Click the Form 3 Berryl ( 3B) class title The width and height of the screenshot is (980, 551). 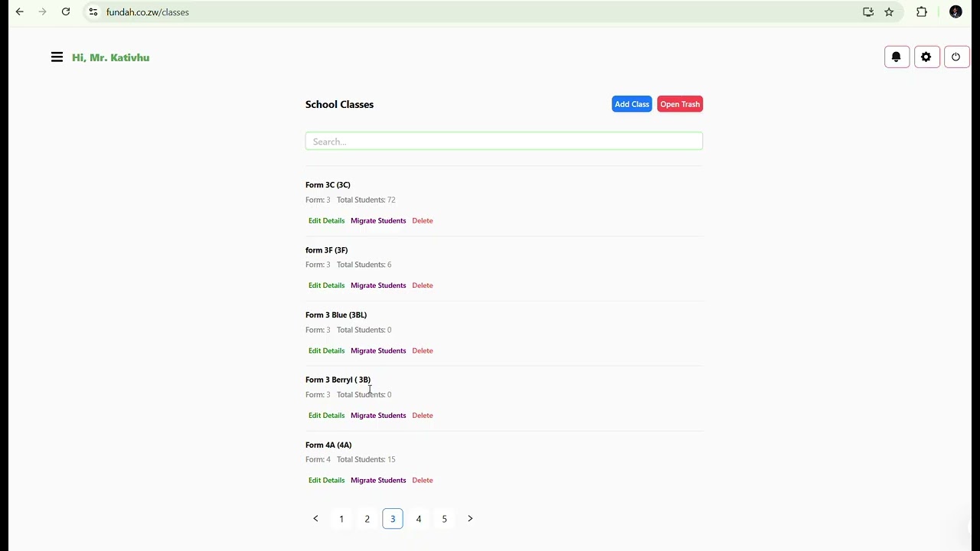tap(338, 380)
